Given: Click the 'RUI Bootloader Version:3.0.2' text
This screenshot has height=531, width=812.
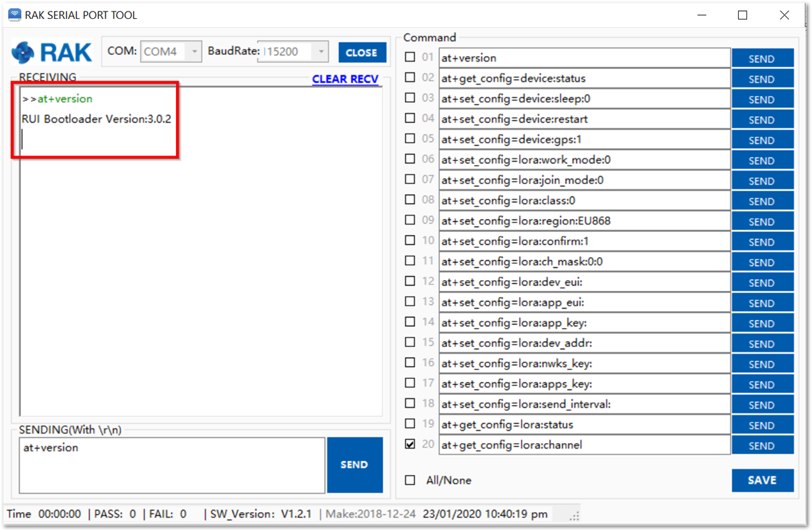Looking at the screenshot, I should 96,119.
